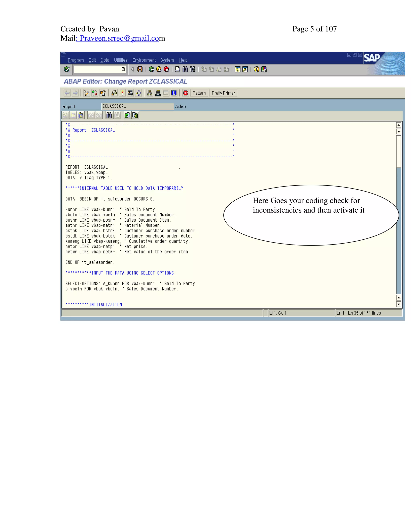This screenshot has width=411, height=532.
Task: Click the SAP GUI window menu icon top-left
Action: tap(64, 55)
